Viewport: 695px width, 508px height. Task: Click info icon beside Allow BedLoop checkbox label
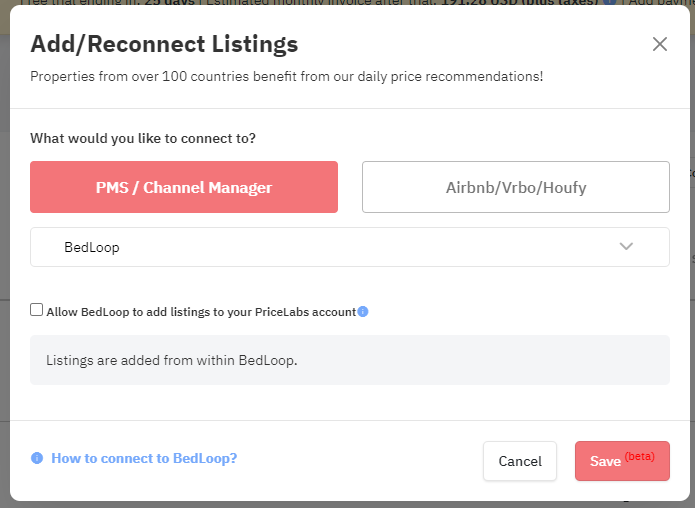coord(363,312)
